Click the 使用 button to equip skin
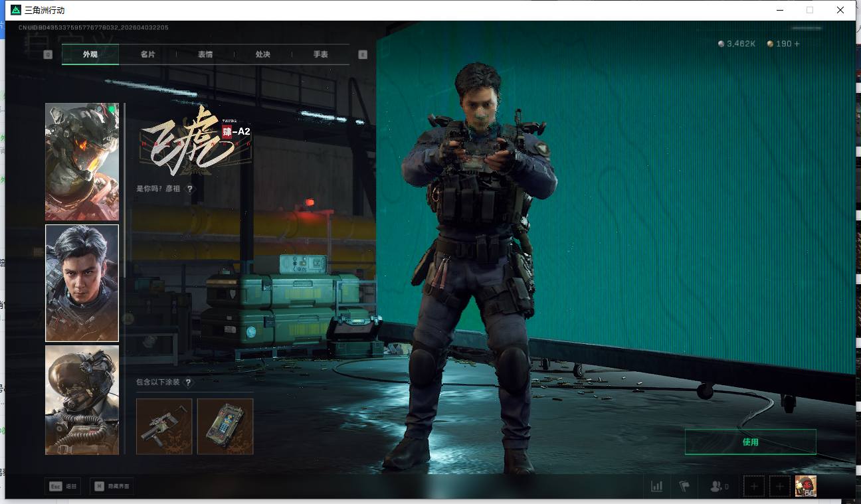Screen dimensions: 861x504 click(750, 442)
